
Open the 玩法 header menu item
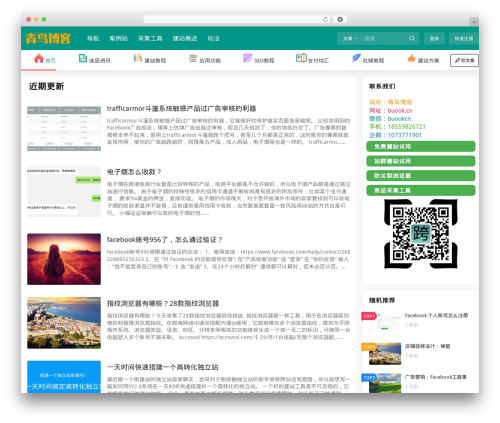[213, 38]
